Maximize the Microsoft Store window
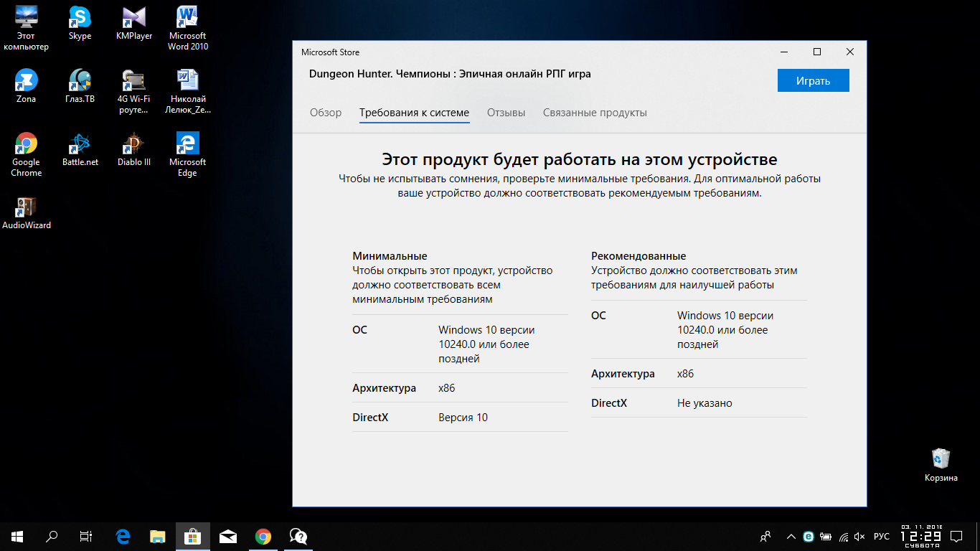Viewport: 980px width, 551px height. 816,52
